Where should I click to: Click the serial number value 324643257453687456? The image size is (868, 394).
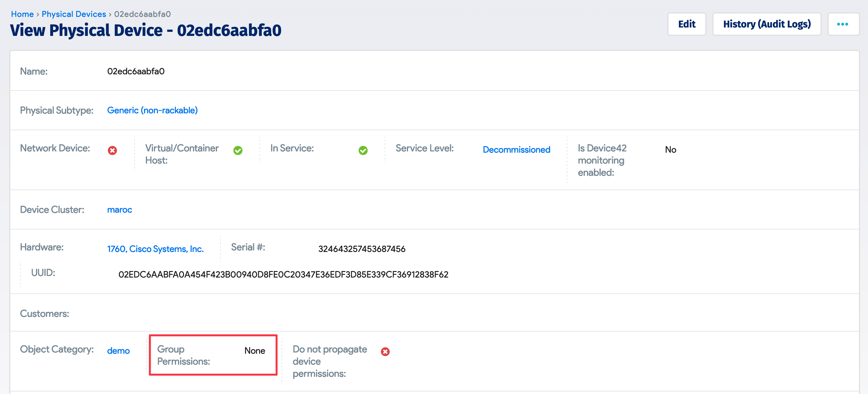362,249
